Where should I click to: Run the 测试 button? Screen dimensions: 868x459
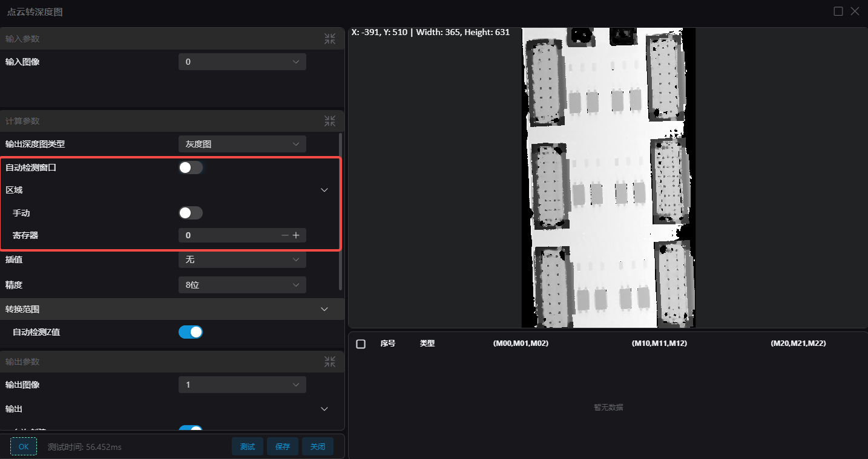point(248,446)
